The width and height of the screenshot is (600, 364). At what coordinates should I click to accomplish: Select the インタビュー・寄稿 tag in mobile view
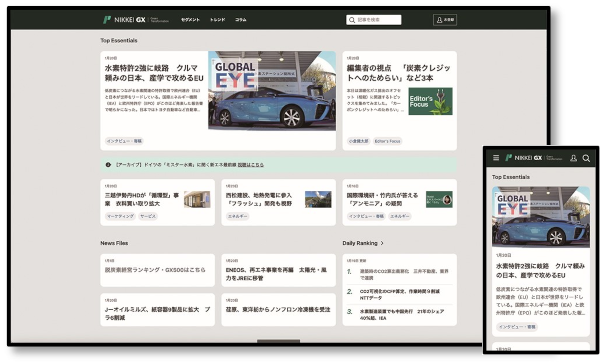tap(517, 327)
